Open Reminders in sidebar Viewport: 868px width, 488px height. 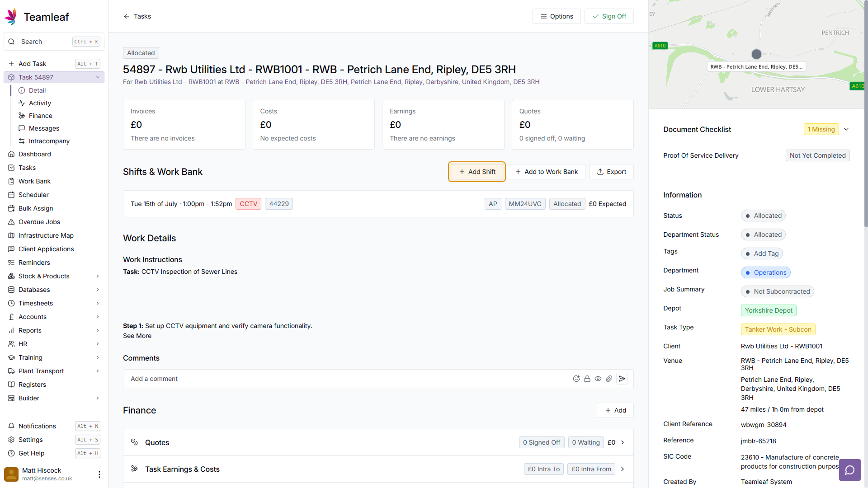[54, 263]
